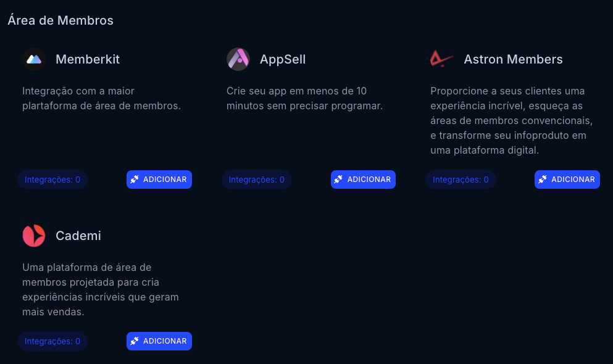Add the Astron Members integration
The width and height of the screenshot is (613, 364).
click(567, 180)
